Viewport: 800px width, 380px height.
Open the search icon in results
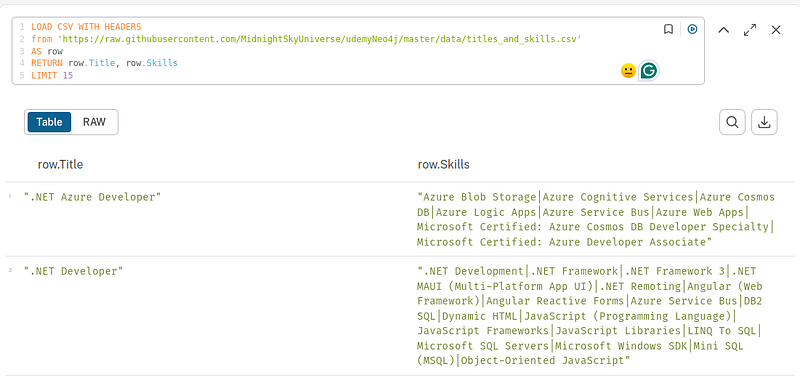pos(732,122)
